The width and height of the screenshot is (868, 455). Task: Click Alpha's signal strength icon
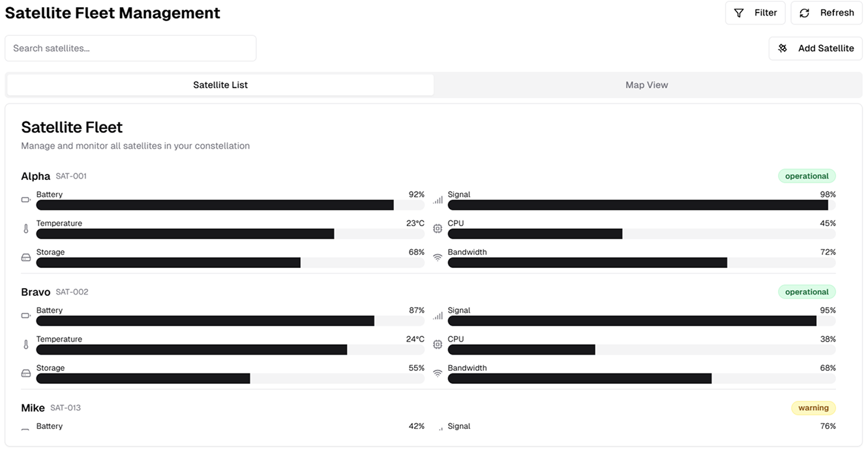pyautogui.click(x=438, y=200)
